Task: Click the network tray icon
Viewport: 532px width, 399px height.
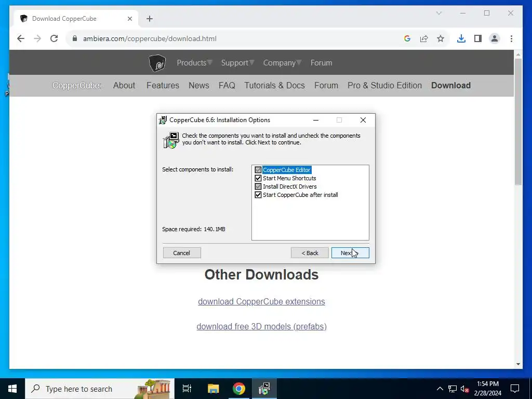Action: pyautogui.click(x=453, y=389)
